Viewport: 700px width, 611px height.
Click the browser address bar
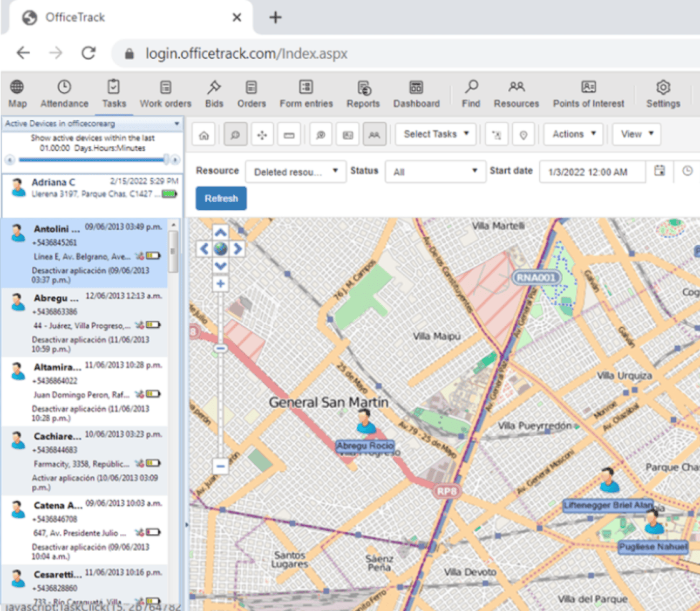405,53
